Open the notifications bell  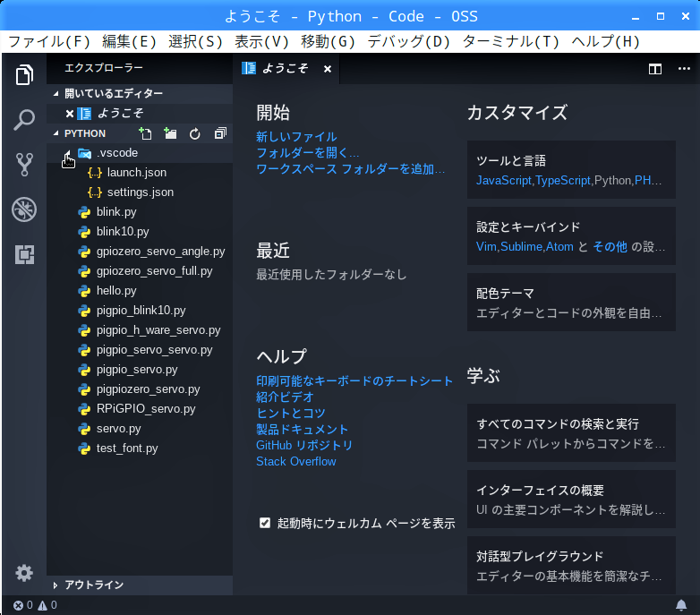pos(681,605)
